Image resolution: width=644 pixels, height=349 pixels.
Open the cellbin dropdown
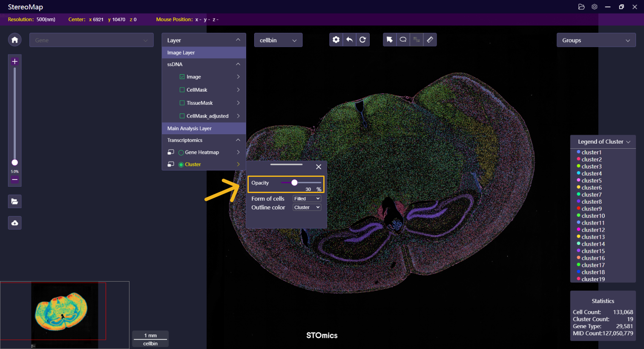(278, 40)
